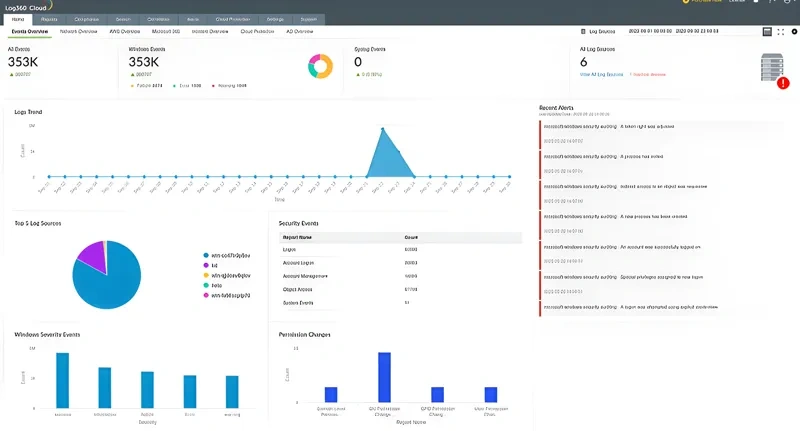Viewport: 800px width, 431px height.
Task: Click the Error legend teal dot
Action: pyautogui.click(x=174, y=86)
